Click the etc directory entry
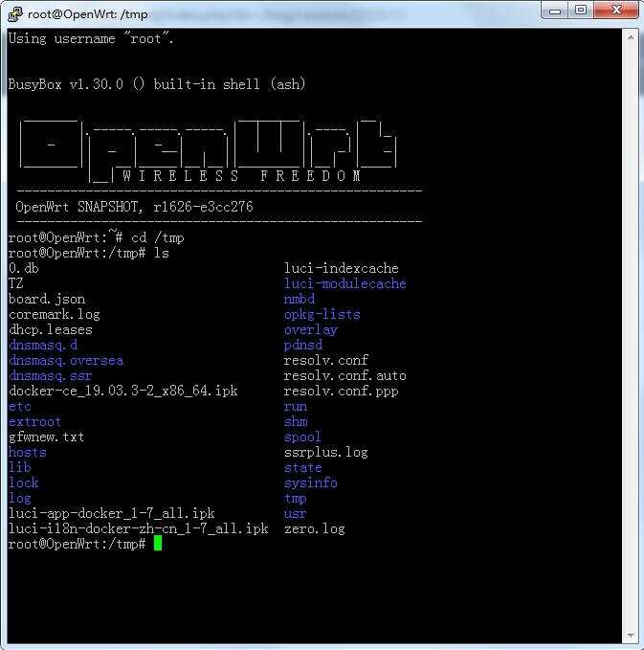This screenshot has width=644, height=650. coord(20,406)
